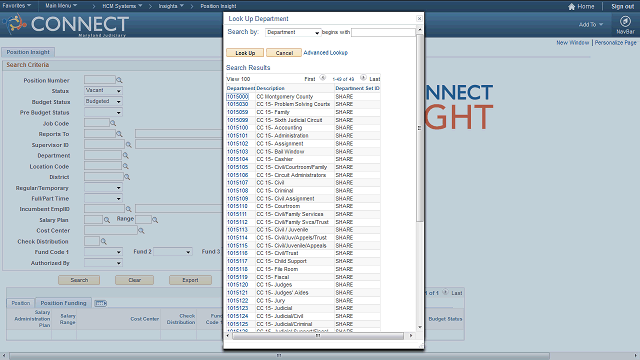The width and height of the screenshot is (640, 360).
Task: Open the New Window link
Action: 573,42
